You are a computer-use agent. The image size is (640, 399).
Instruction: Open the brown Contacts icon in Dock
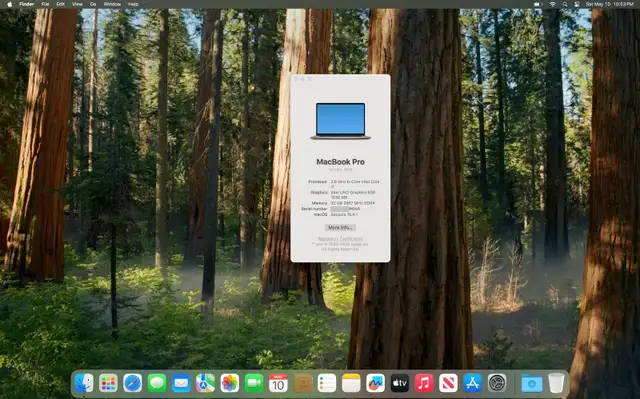coord(303,383)
